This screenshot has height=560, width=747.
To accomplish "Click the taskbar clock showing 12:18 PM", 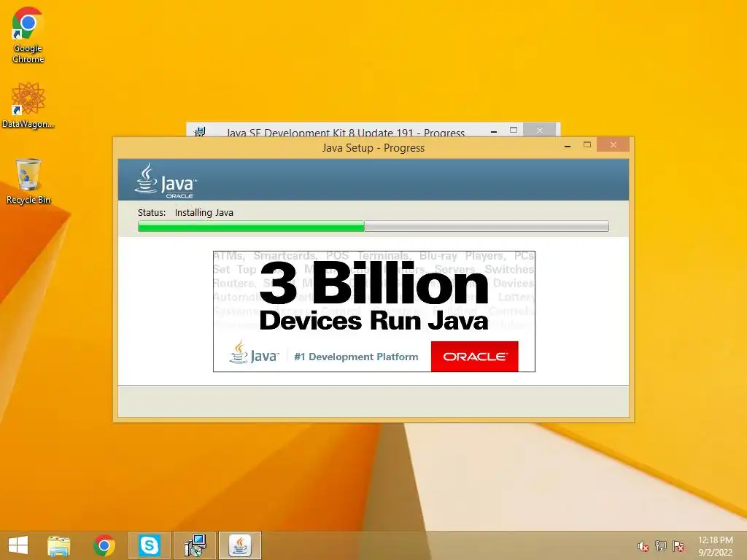I will 715,546.
